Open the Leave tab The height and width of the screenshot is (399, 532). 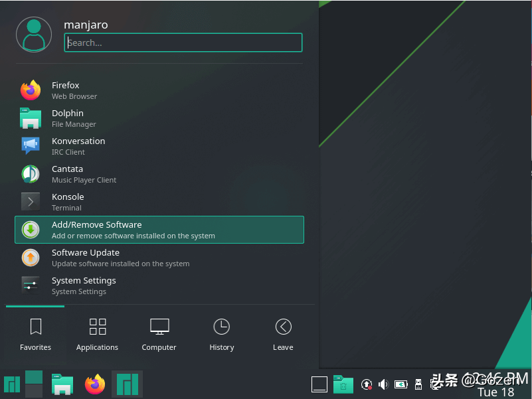point(284,334)
